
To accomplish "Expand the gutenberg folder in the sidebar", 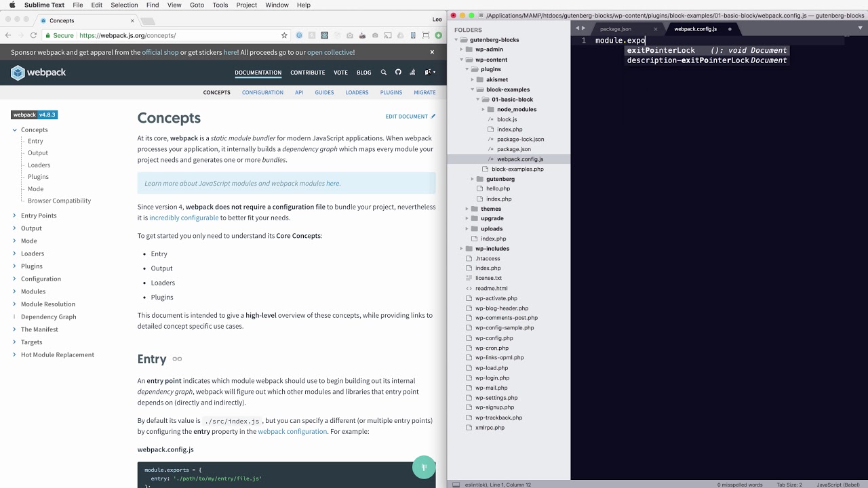I will 473,179.
